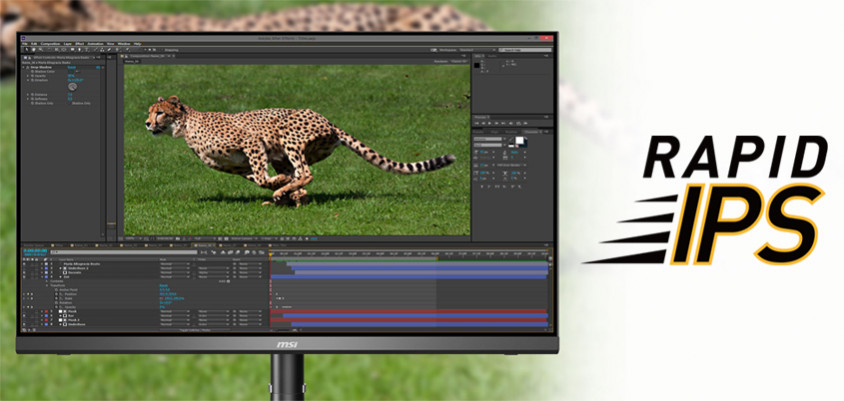
Task: Open the font family dropdown
Action: click(490, 139)
